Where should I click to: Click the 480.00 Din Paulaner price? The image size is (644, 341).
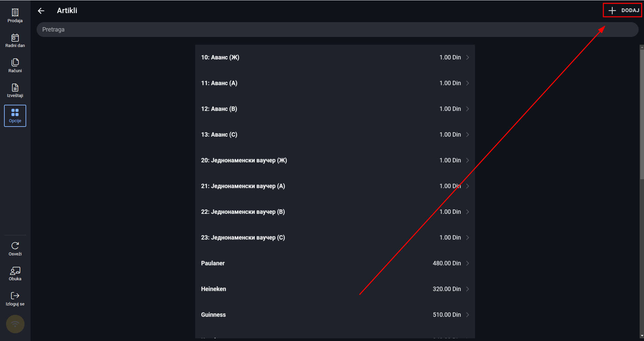446,263
